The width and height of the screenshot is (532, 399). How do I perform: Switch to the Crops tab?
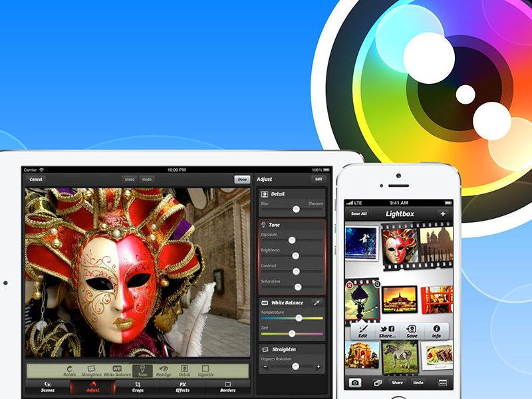pos(138,387)
